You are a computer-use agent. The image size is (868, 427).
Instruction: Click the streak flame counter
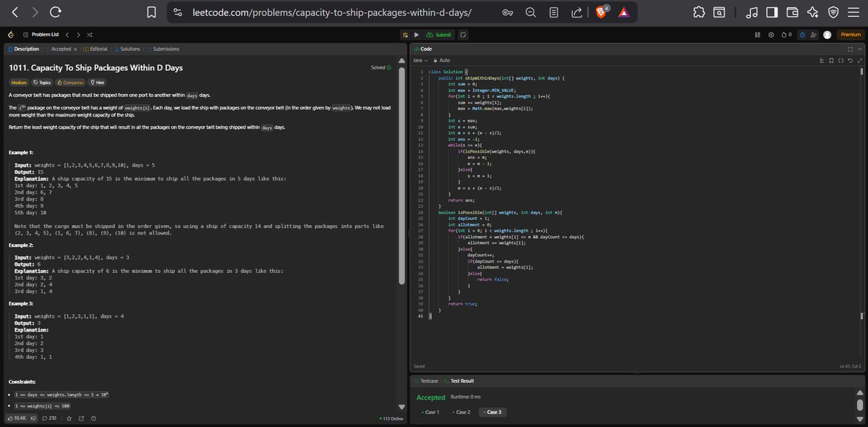787,34
